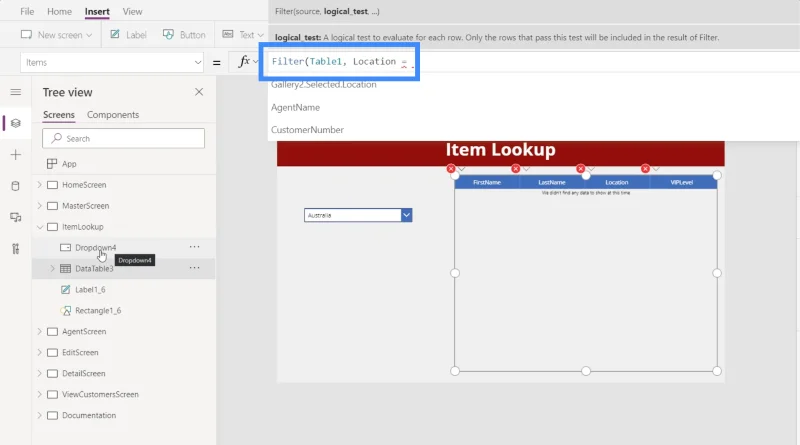800x445 pixels.
Task: Select Rectangle1_6 in the tree
Action: tap(98, 310)
